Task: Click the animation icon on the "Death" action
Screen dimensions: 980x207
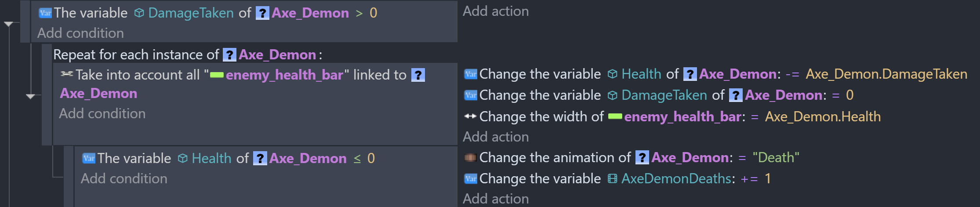Action: pyautogui.click(x=470, y=157)
